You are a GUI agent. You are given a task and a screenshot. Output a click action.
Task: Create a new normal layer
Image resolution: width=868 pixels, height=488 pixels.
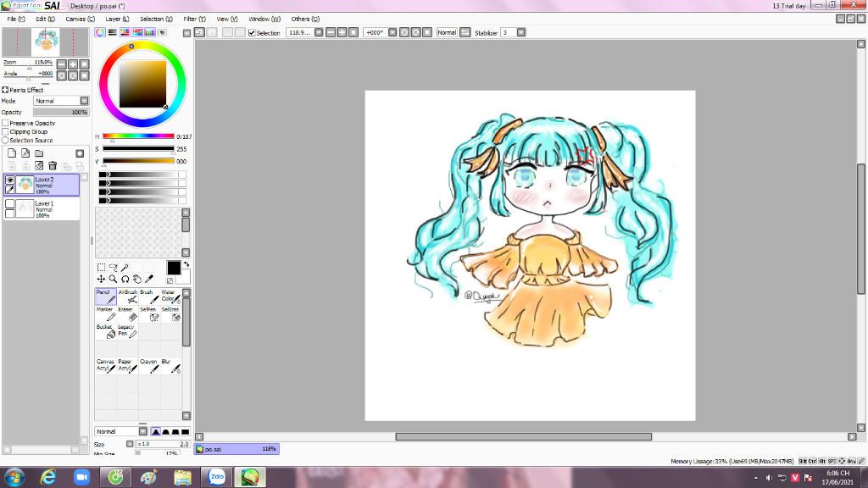point(12,153)
